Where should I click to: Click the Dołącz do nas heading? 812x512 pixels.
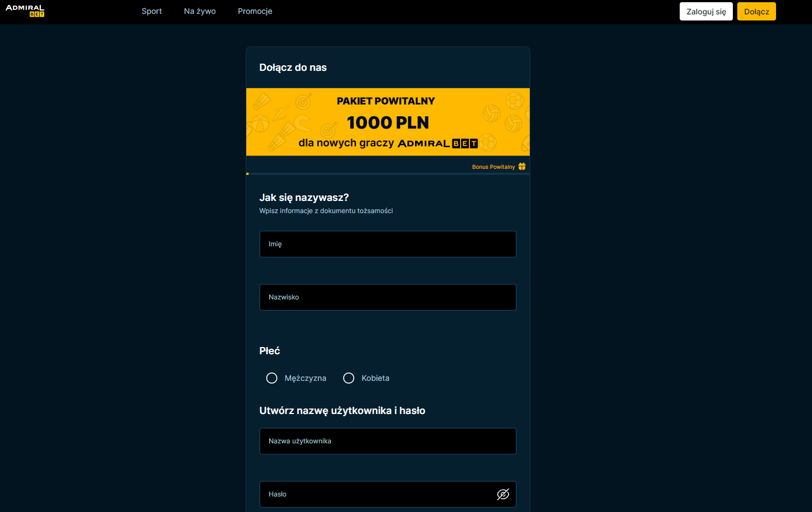click(293, 68)
